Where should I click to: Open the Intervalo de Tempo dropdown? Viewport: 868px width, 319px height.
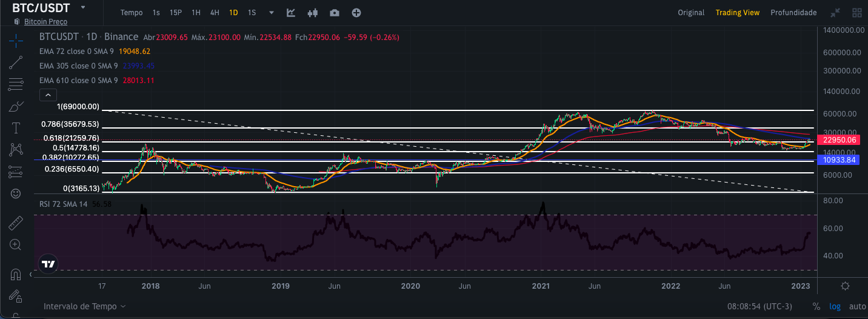84,307
